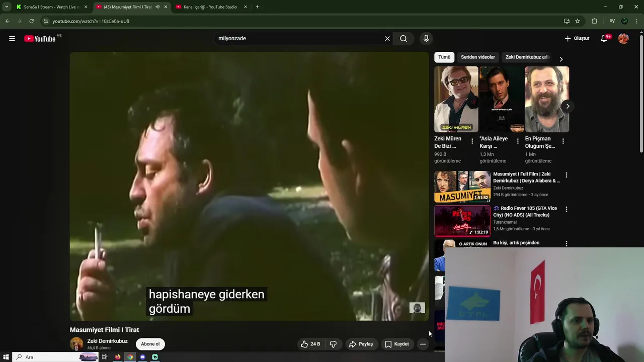The image size is (644, 362).
Task: Open the media controls icon in Chrome
Action: point(612,21)
